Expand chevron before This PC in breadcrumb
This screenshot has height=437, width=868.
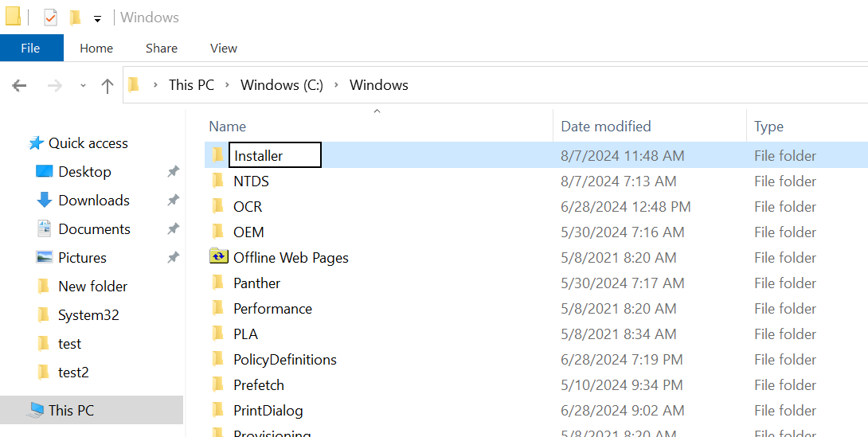(155, 85)
